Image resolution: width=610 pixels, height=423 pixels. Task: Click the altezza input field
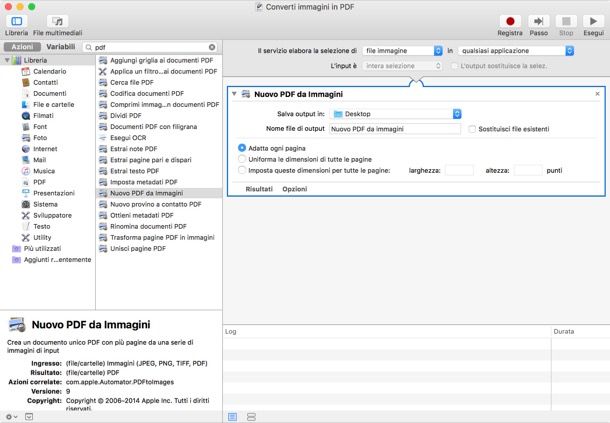[528, 170]
